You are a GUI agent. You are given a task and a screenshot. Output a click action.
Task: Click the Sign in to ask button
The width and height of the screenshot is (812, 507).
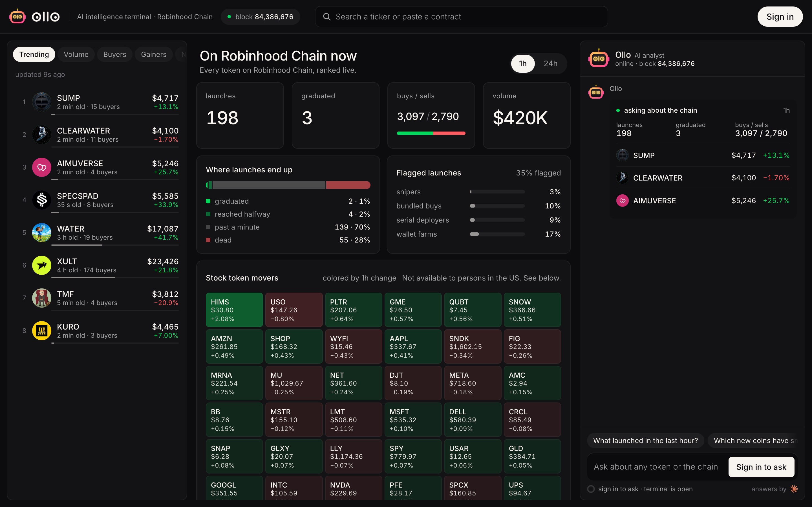click(761, 467)
